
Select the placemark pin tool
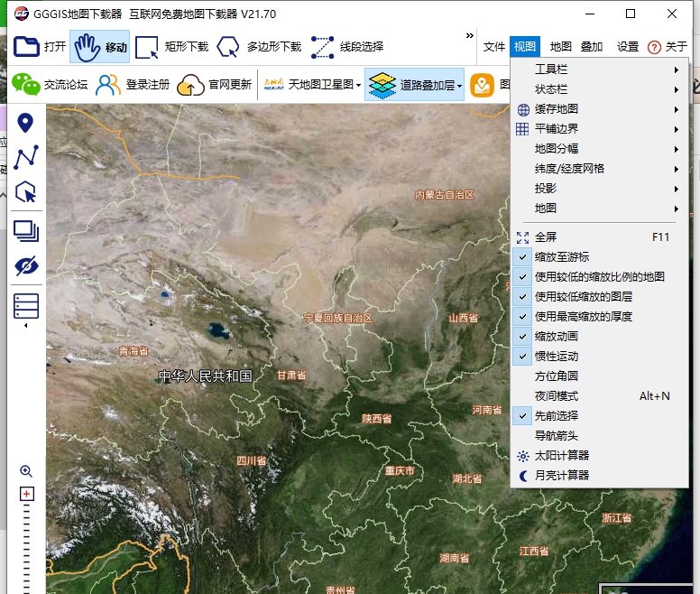click(x=25, y=123)
